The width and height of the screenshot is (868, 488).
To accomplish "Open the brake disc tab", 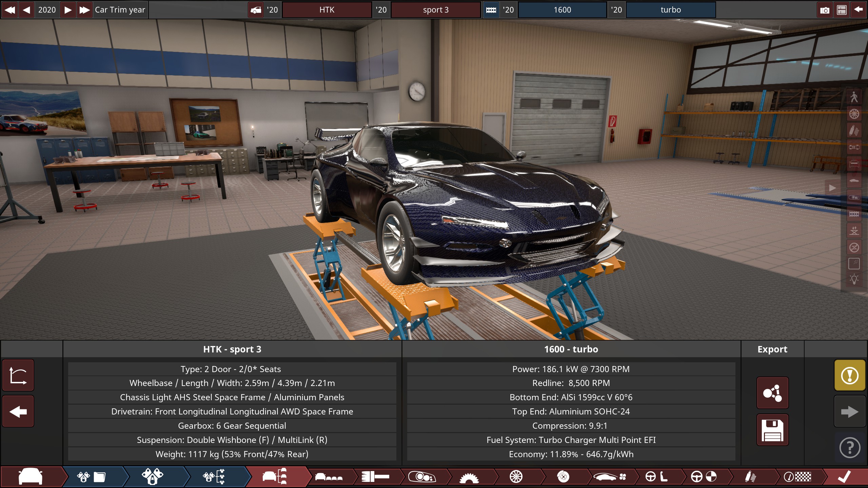I will click(x=563, y=477).
